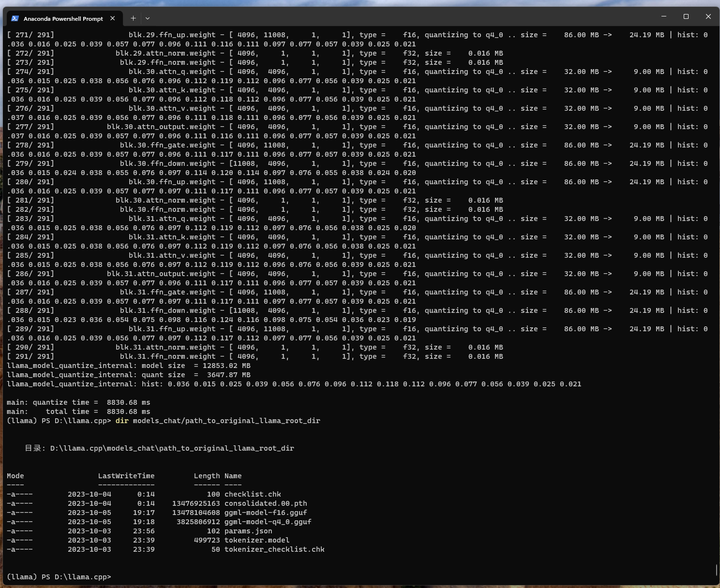The image size is (720, 588).
Task: Close the Anaconda Powershell Prompt tab
Action: (x=112, y=18)
